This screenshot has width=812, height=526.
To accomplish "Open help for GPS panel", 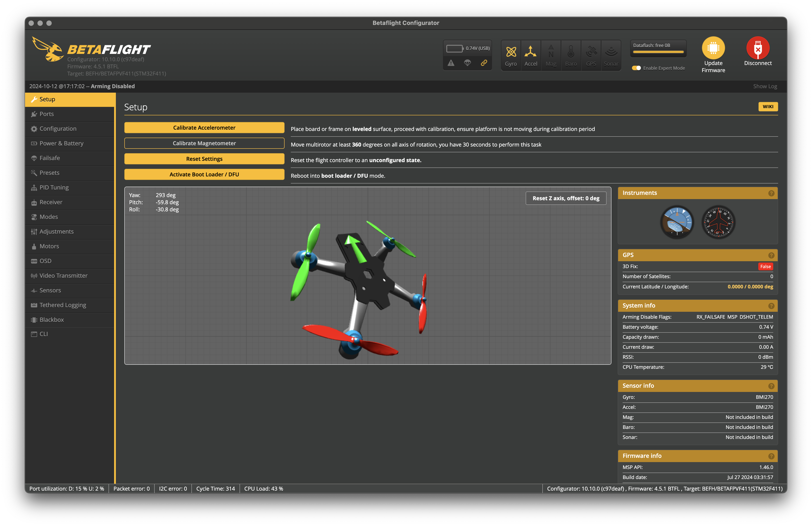I will (x=771, y=255).
